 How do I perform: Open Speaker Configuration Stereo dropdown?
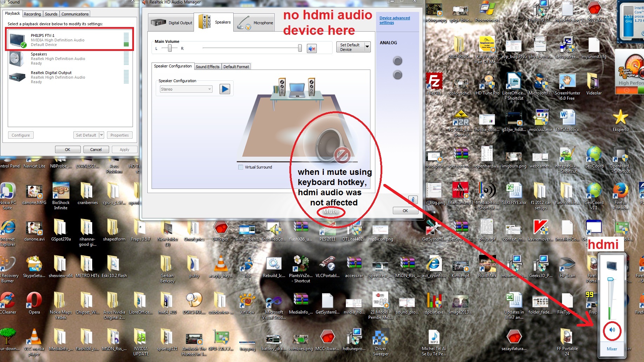point(186,89)
